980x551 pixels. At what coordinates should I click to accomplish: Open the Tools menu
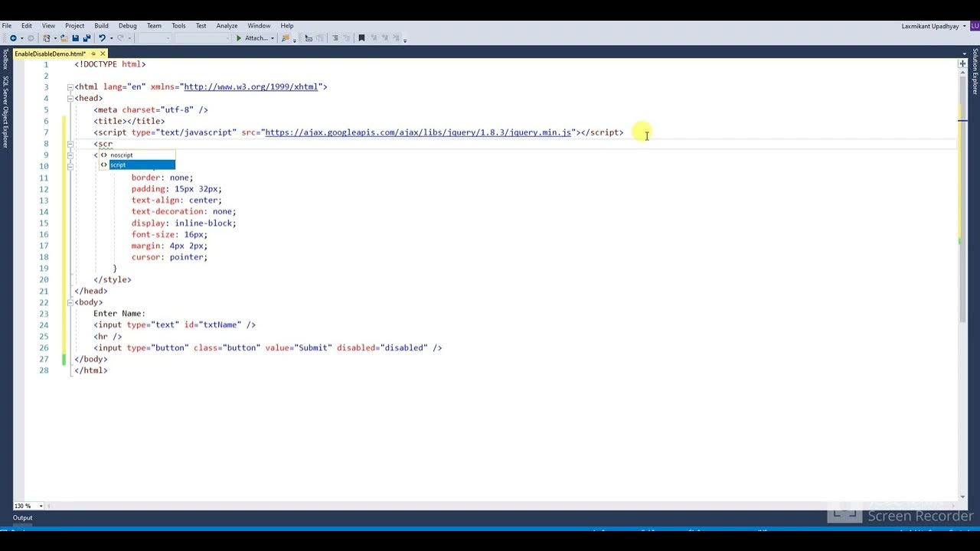(x=178, y=26)
